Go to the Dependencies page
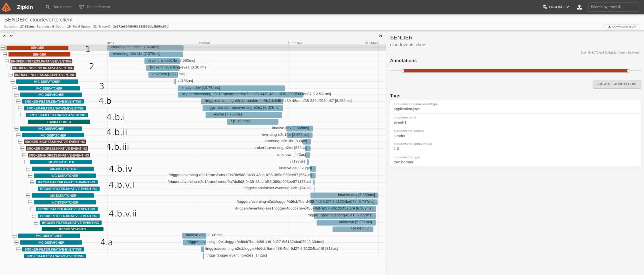The image size is (644, 275). [x=94, y=7]
